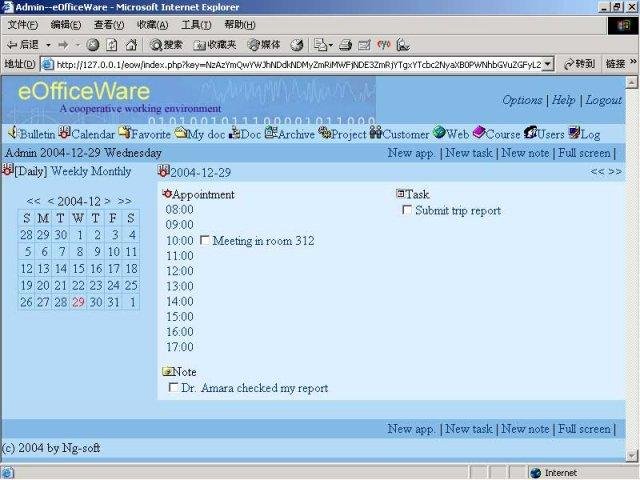Viewport: 640px width, 480px height.
Task: Go to next day using >> in day header
Action: [615, 172]
